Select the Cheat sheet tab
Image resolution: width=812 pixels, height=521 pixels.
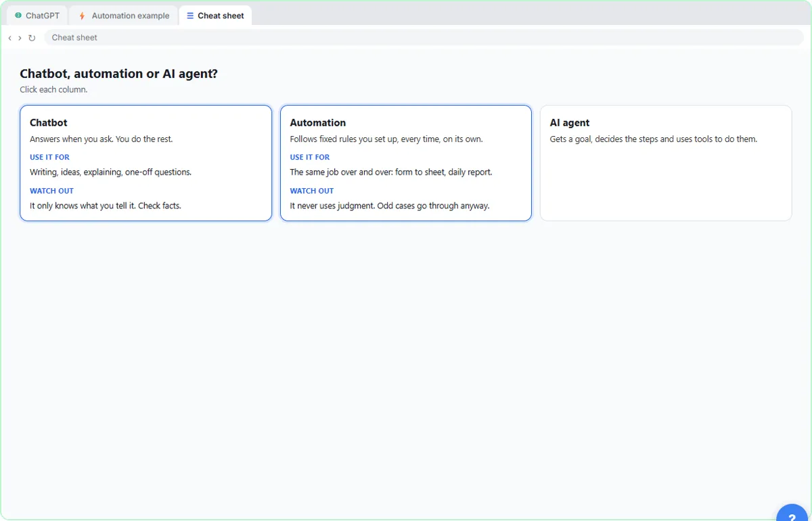215,16
